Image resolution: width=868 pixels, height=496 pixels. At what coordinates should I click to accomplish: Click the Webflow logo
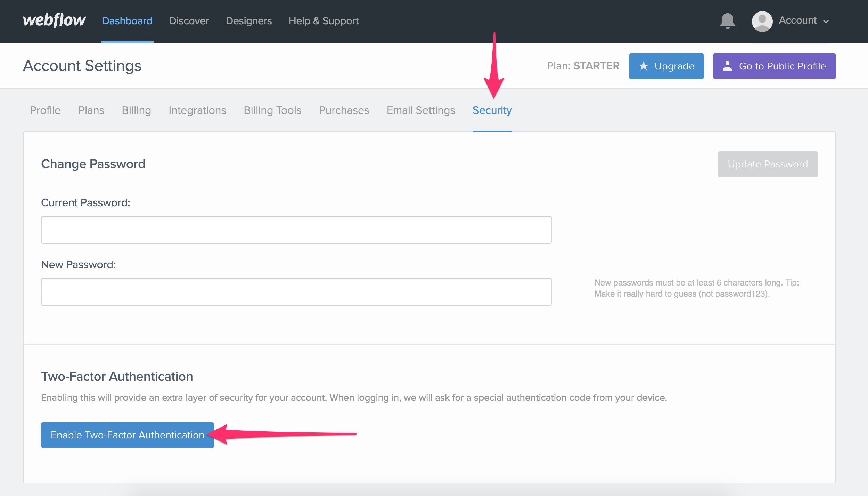[54, 20]
